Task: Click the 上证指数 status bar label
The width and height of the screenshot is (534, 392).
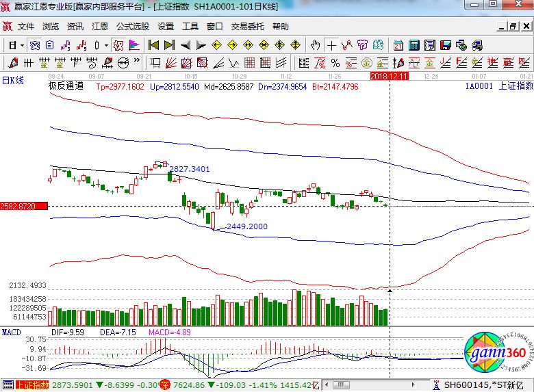Action: 33,385
